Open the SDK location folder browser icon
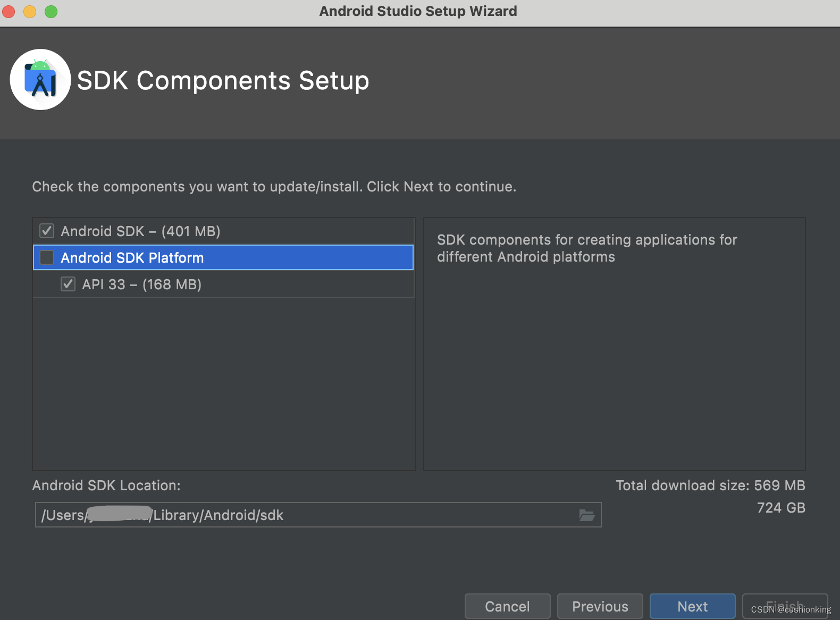This screenshot has height=620, width=840. click(586, 515)
